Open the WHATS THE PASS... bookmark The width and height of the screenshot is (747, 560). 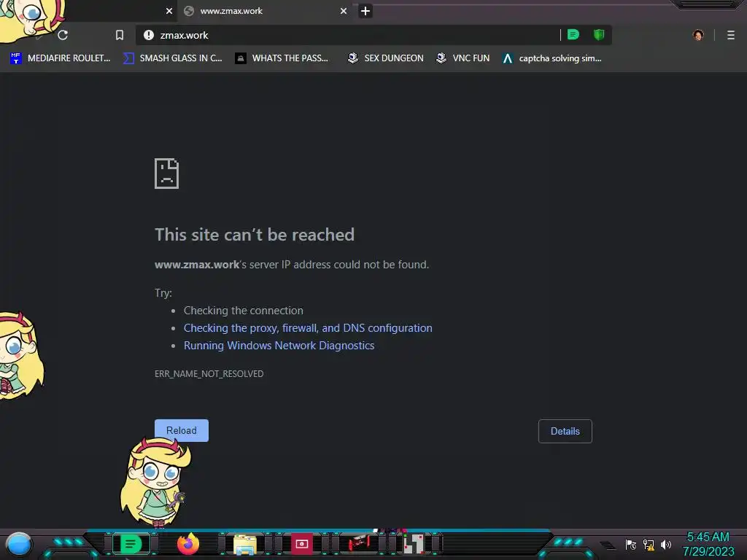tap(282, 58)
